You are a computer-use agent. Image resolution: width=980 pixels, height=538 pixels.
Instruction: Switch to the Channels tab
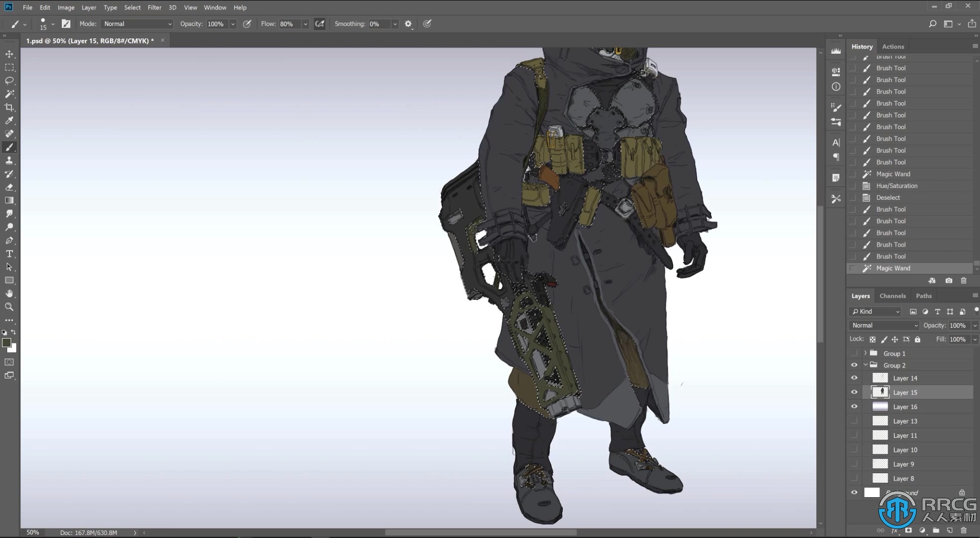892,296
